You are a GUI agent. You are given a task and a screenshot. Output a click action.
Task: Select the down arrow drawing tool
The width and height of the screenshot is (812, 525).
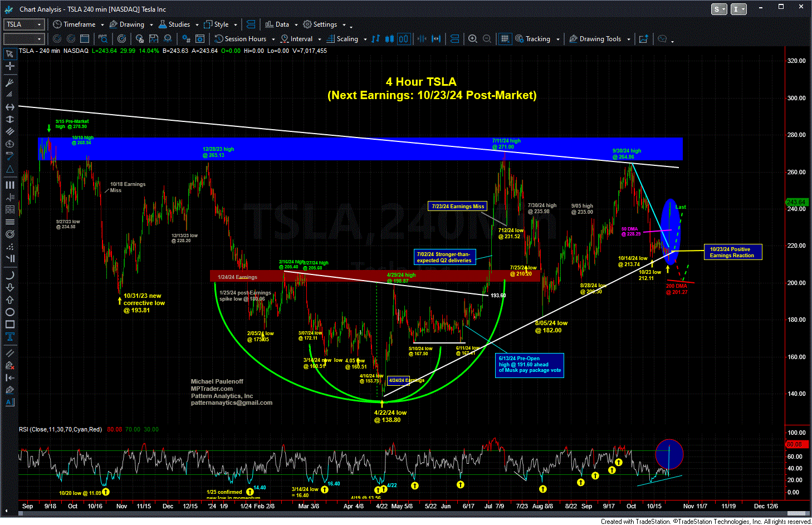coord(9,287)
